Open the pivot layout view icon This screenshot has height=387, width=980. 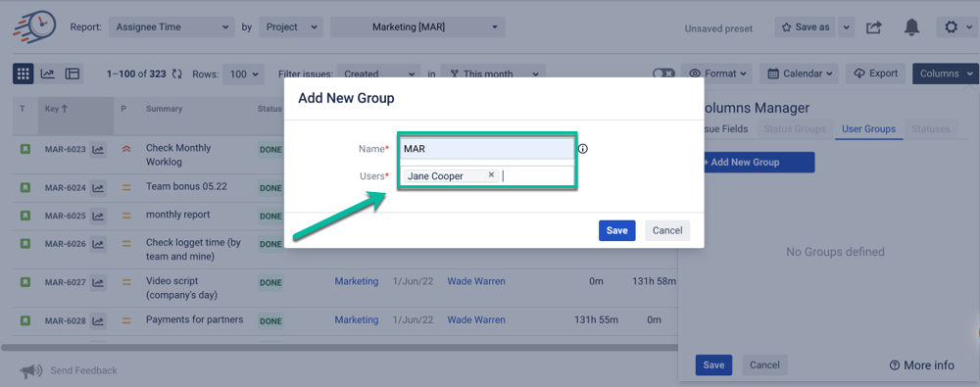click(x=73, y=73)
